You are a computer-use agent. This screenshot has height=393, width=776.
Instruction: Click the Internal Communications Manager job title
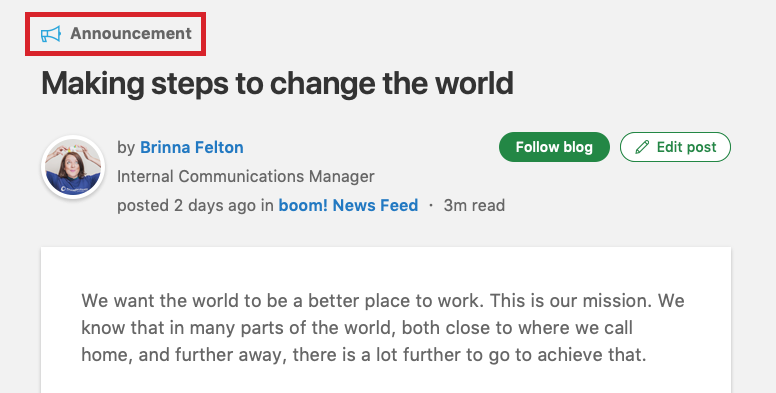[245, 176]
